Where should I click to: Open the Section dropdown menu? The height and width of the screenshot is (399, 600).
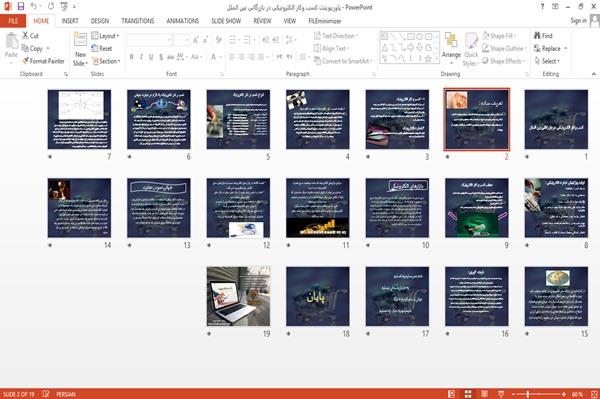point(106,61)
